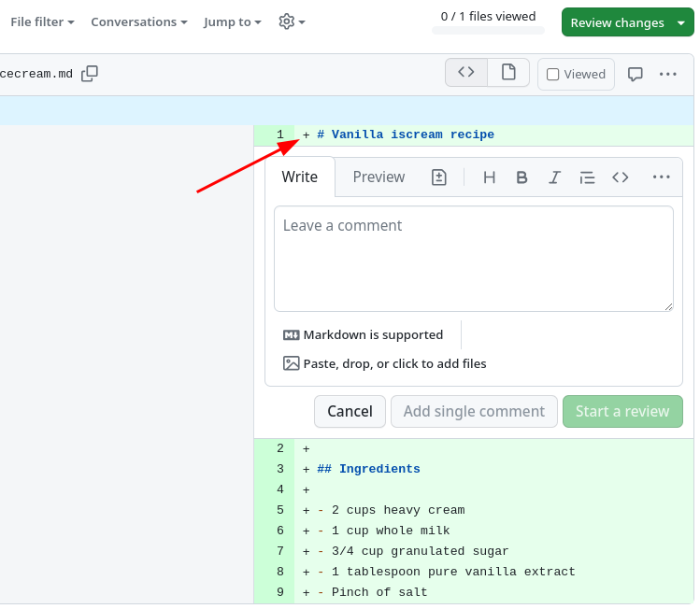Image resolution: width=700 pixels, height=609 pixels.
Task: Open diff settings gear dropdown
Action: [292, 21]
